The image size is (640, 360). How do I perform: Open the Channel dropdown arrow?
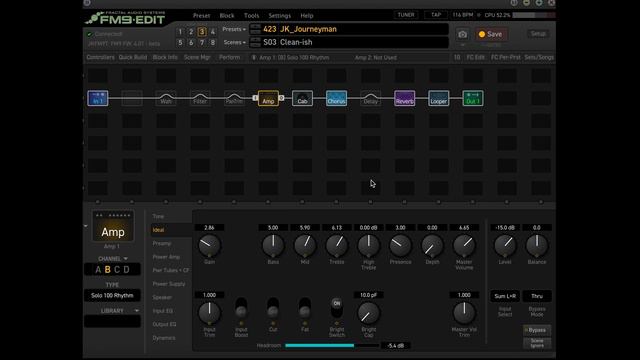(x=126, y=259)
